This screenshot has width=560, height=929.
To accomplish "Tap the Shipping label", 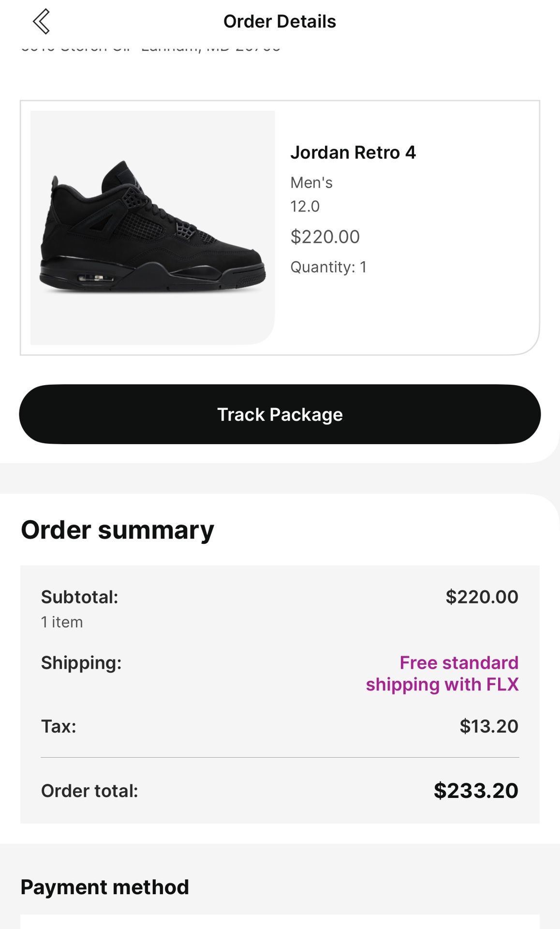I will pyautogui.click(x=81, y=662).
